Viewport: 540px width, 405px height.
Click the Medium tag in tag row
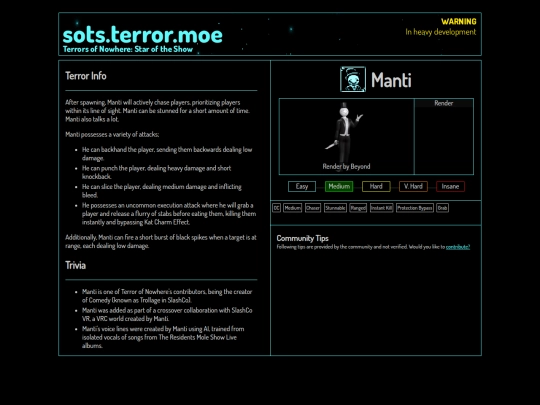292,208
